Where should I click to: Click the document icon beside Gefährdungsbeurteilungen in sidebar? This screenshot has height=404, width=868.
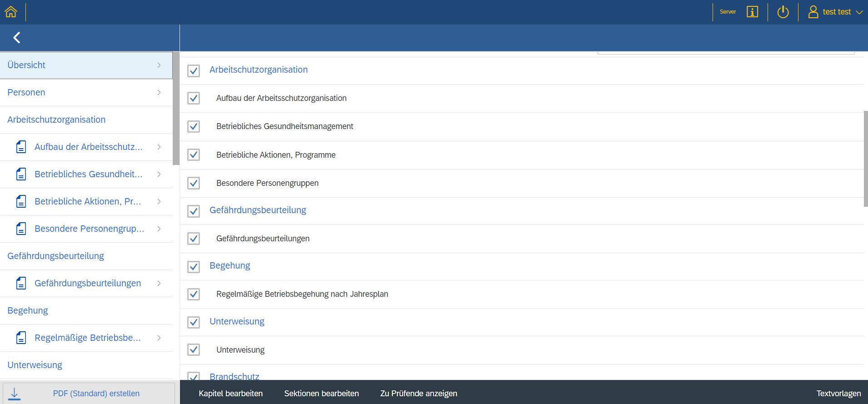pos(21,283)
